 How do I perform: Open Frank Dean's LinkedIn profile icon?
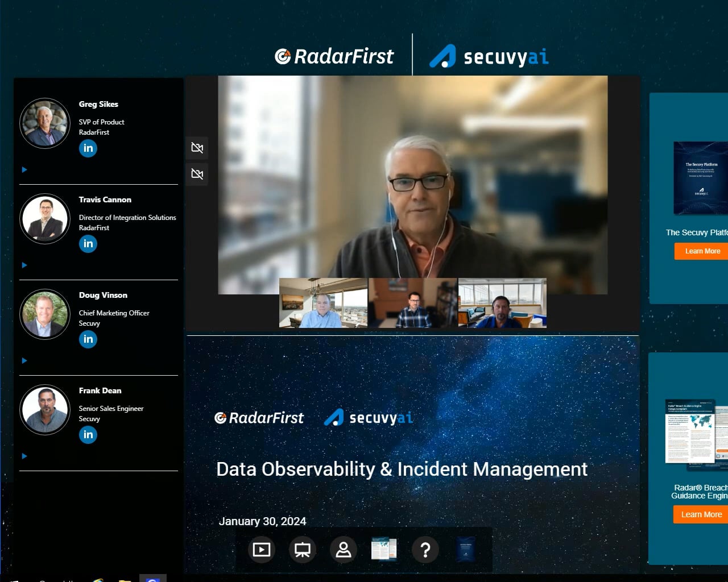click(x=88, y=435)
